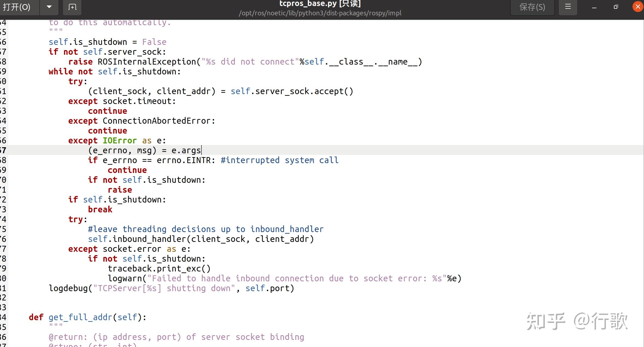
Task: Minimize the gedit window
Action: point(594,7)
